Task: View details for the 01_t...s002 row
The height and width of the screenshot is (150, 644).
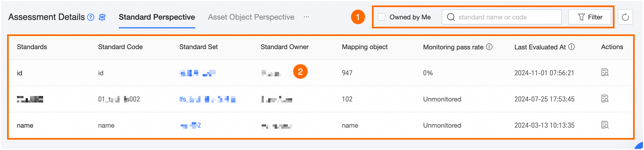Action: coord(605,99)
